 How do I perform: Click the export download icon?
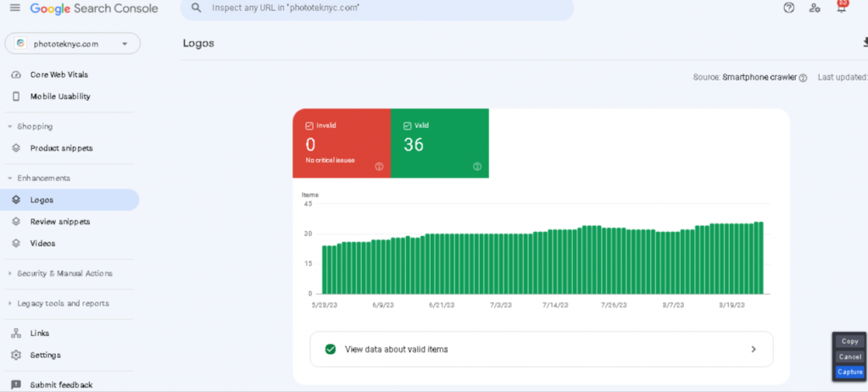pyautogui.click(x=864, y=42)
